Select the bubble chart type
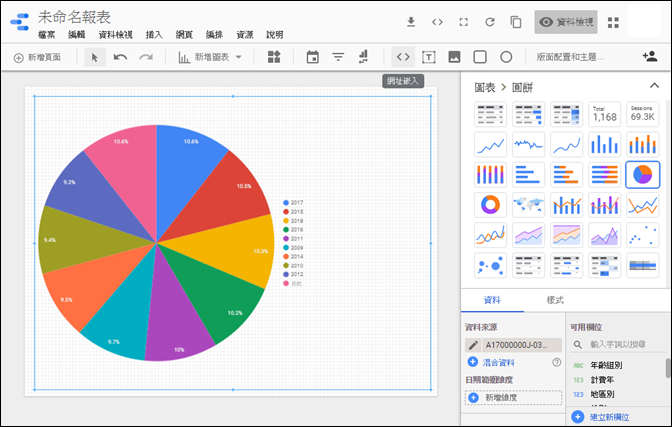This screenshot has height=427, width=672. [x=490, y=265]
